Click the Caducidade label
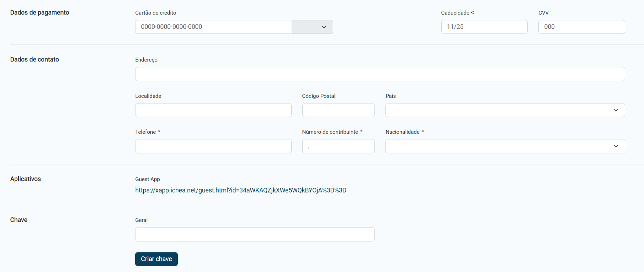Viewport: 644px width, 272px height. pyautogui.click(x=455, y=13)
